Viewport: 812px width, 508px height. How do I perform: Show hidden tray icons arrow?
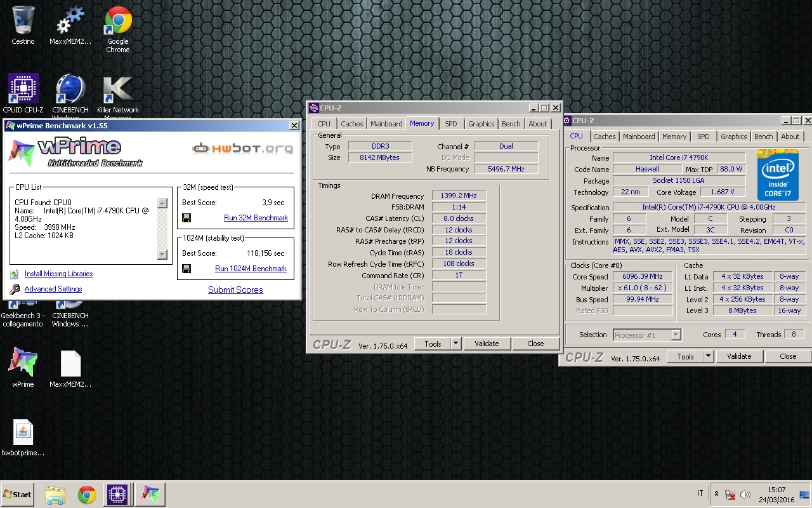717,494
